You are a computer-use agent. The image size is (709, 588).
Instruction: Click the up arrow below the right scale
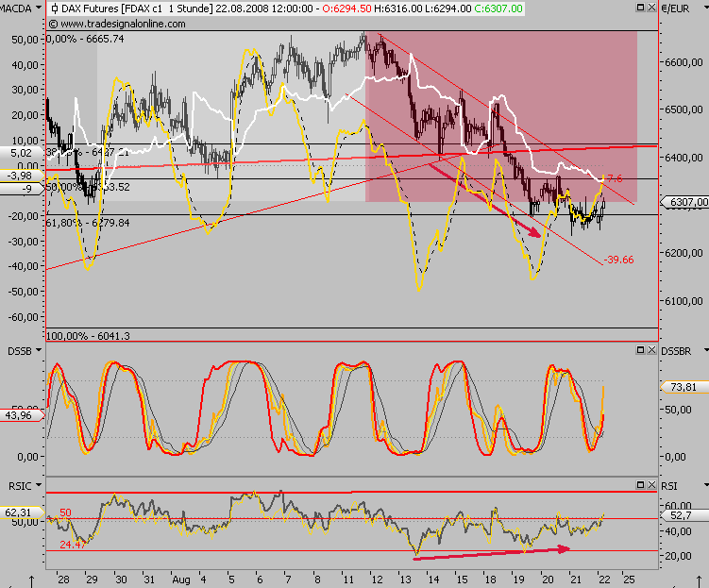699,581
